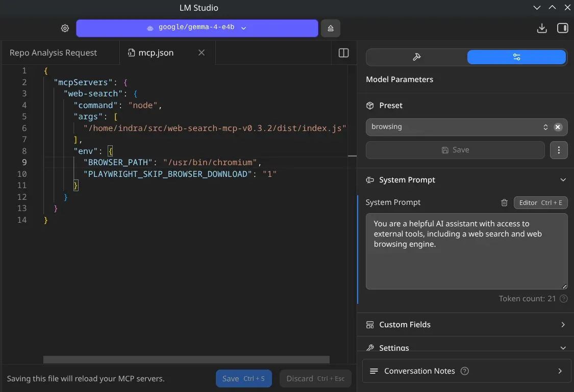Click the Model Parameters heading
This screenshot has width=574, height=392.
[x=400, y=80]
